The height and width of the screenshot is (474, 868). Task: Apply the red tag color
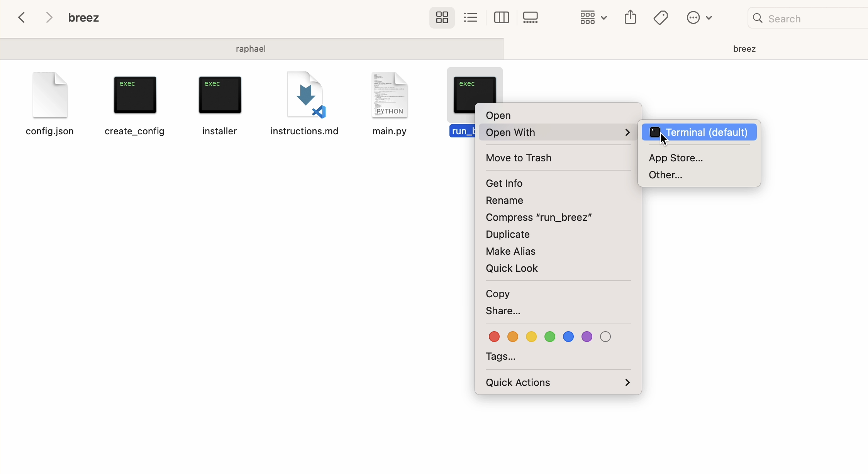tap(494, 337)
